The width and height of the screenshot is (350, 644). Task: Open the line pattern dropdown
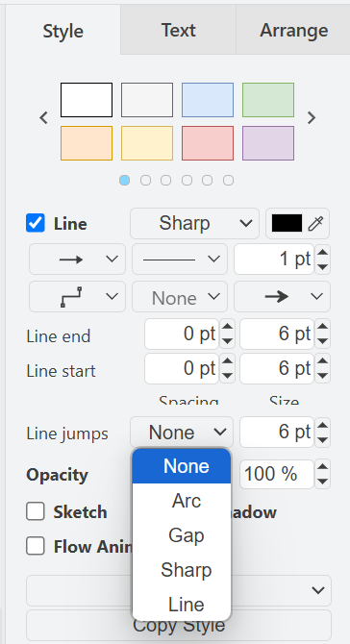[180, 260]
